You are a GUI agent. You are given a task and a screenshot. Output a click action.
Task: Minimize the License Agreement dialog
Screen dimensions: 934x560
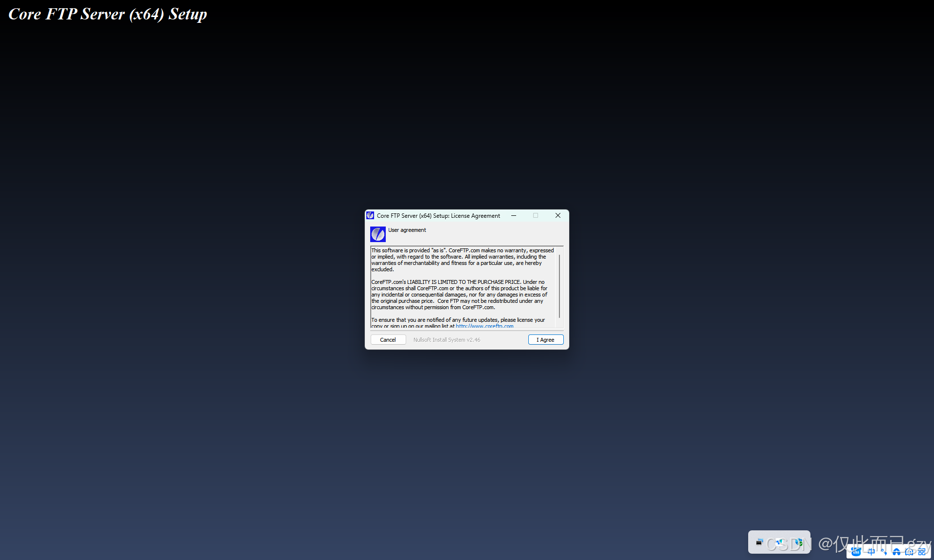point(514,215)
